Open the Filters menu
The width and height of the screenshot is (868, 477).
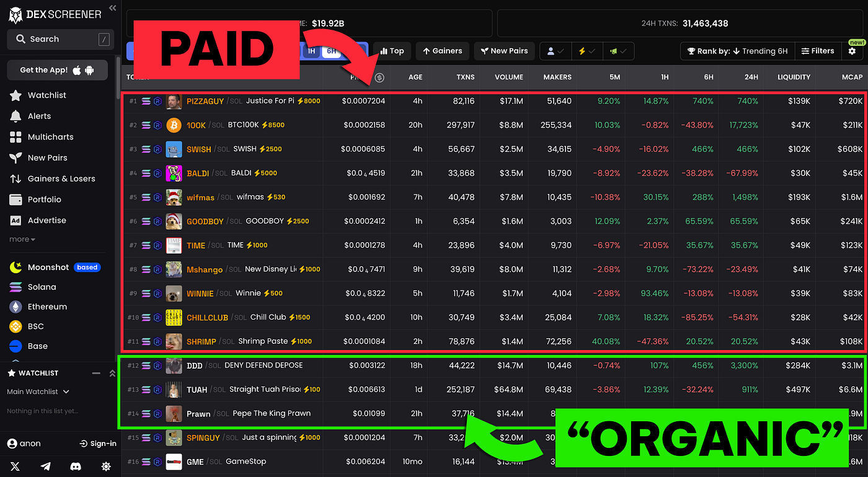click(818, 51)
